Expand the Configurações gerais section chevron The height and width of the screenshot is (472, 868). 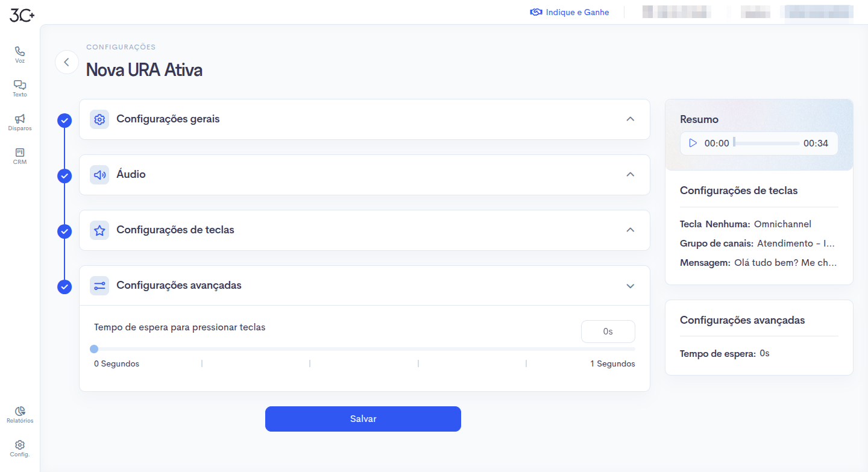click(x=631, y=119)
